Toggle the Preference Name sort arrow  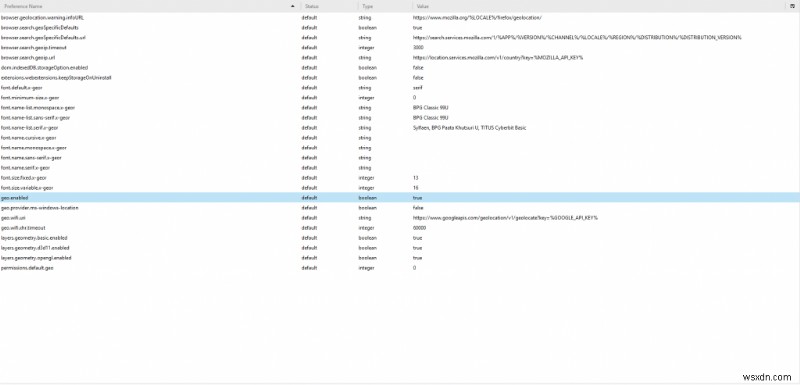[x=292, y=6]
